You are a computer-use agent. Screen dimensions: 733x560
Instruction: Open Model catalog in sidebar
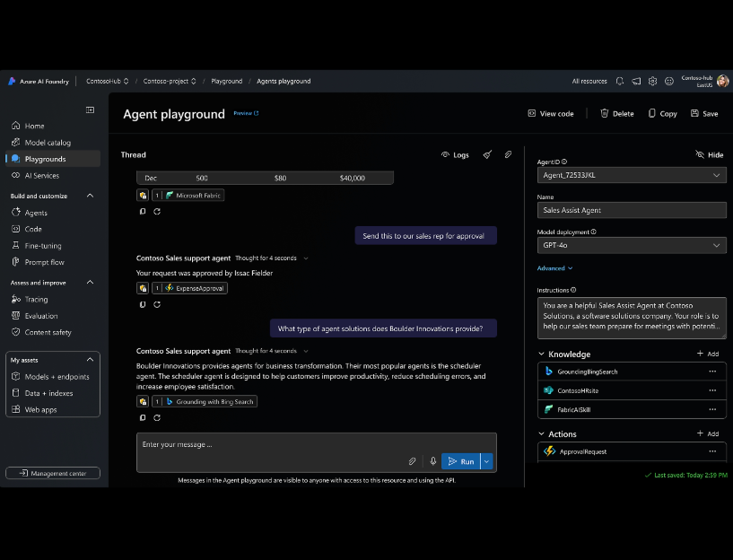point(52,143)
